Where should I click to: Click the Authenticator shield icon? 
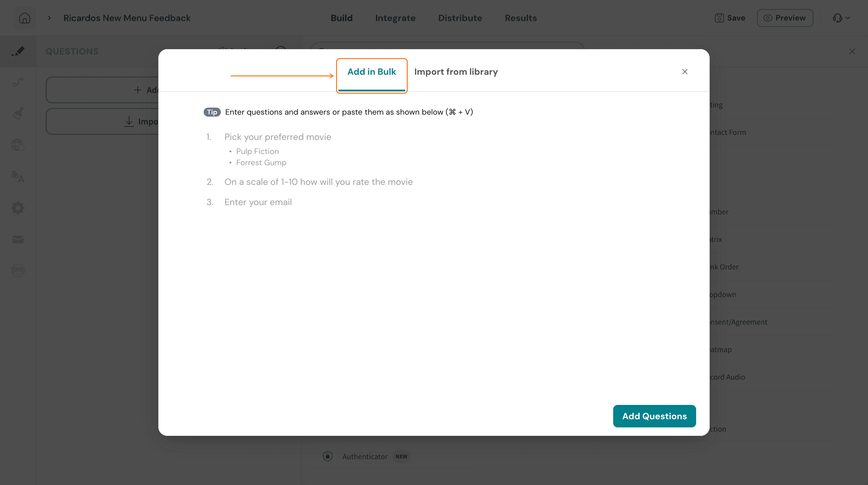coord(327,456)
